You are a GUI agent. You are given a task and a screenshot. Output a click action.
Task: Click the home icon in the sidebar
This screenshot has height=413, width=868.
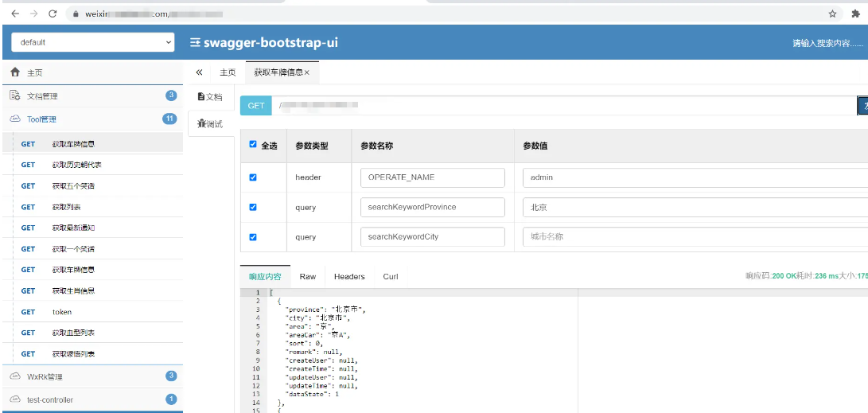(15, 72)
